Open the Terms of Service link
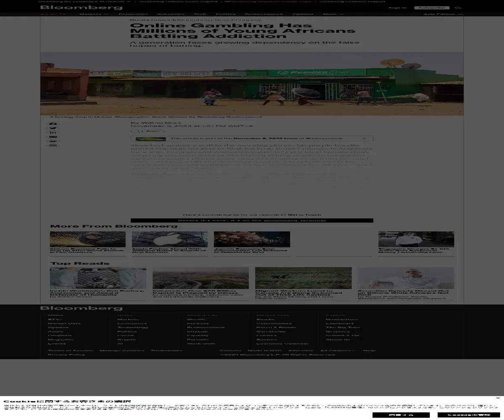 (70, 351)
